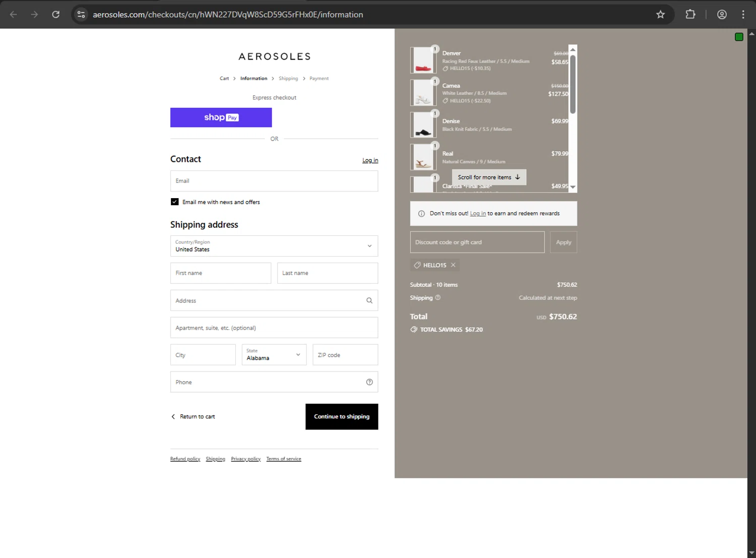Viewport: 756px width, 558px height.
Task: Click the scroll-down arrow of the order items list
Action: pos(573,187)
